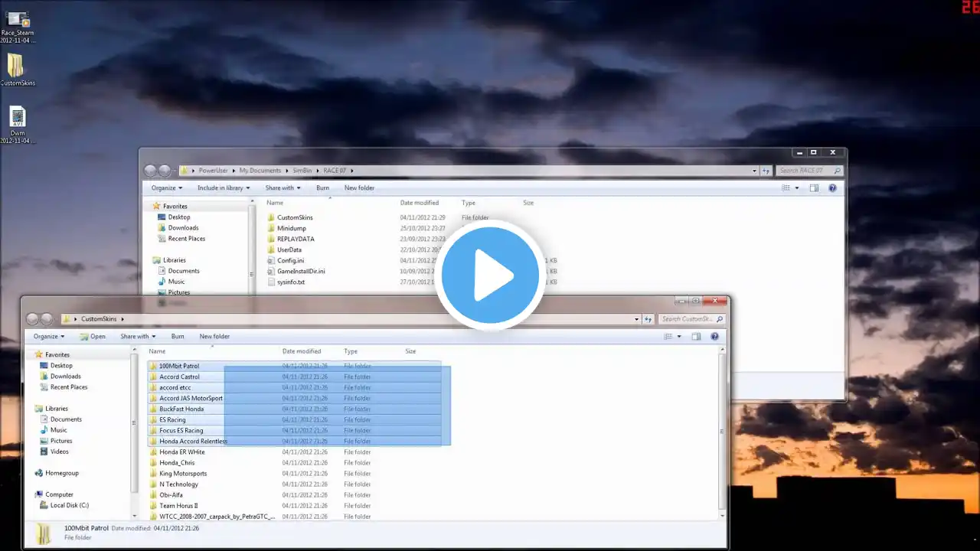Go back in the CustomSkins window
This screenshot has height=551, width=980.
pos(33,319)
